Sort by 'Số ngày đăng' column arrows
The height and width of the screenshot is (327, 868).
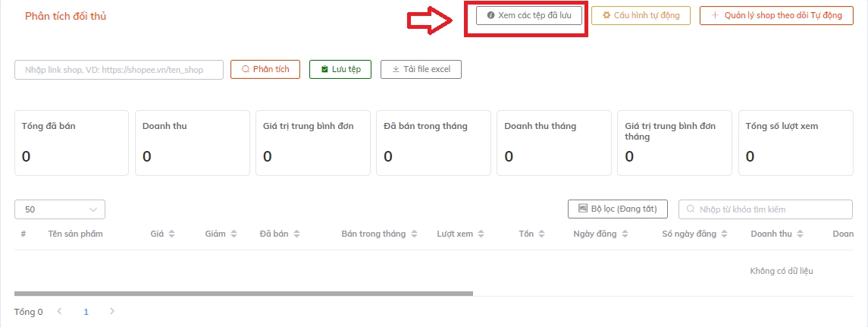tap(724, 234)
